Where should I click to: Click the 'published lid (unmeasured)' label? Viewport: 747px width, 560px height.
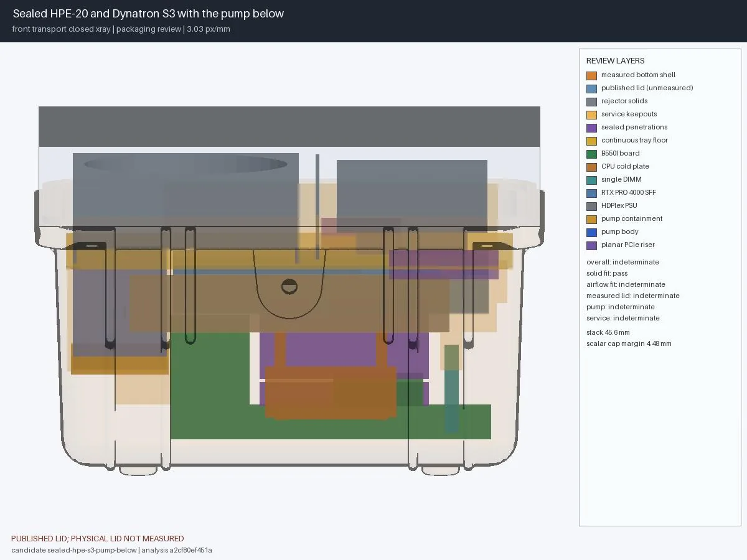647,88
